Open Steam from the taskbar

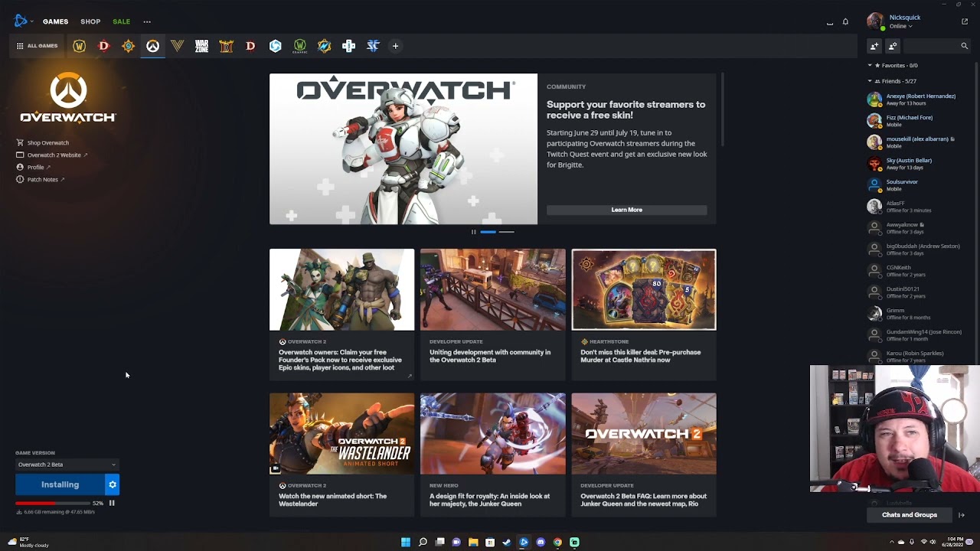coord(507,543)
